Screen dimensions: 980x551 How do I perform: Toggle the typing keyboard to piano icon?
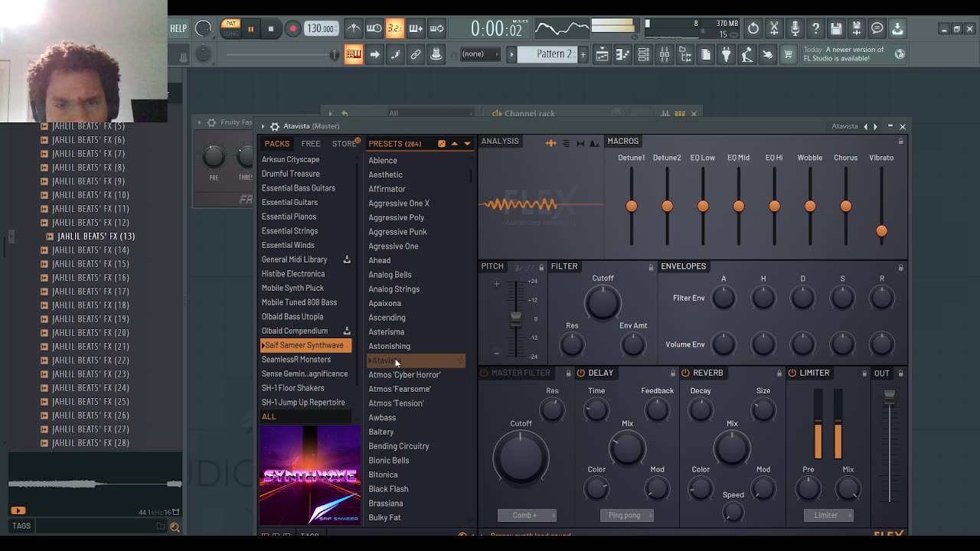click(354, 54)
